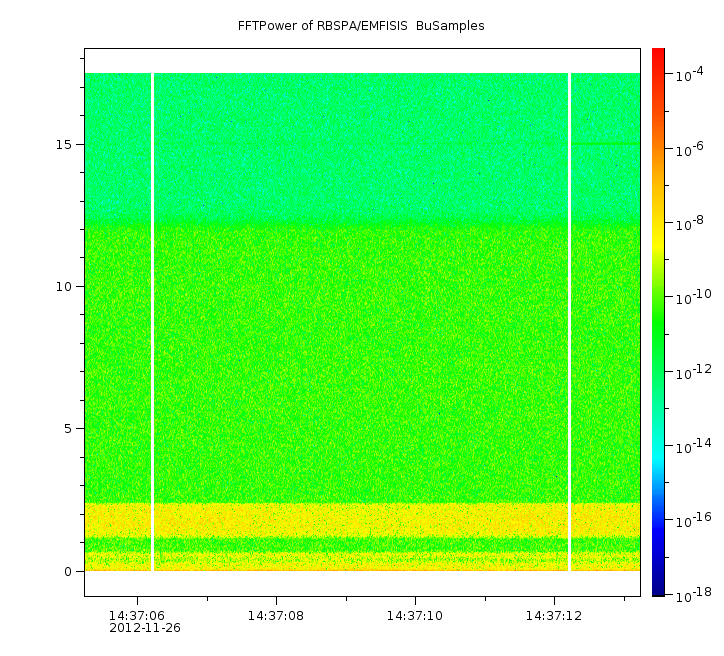Screen dimensions: 724x656
Task: Click the 10^-12 colorbar tick label
Action: pos(691,371)
